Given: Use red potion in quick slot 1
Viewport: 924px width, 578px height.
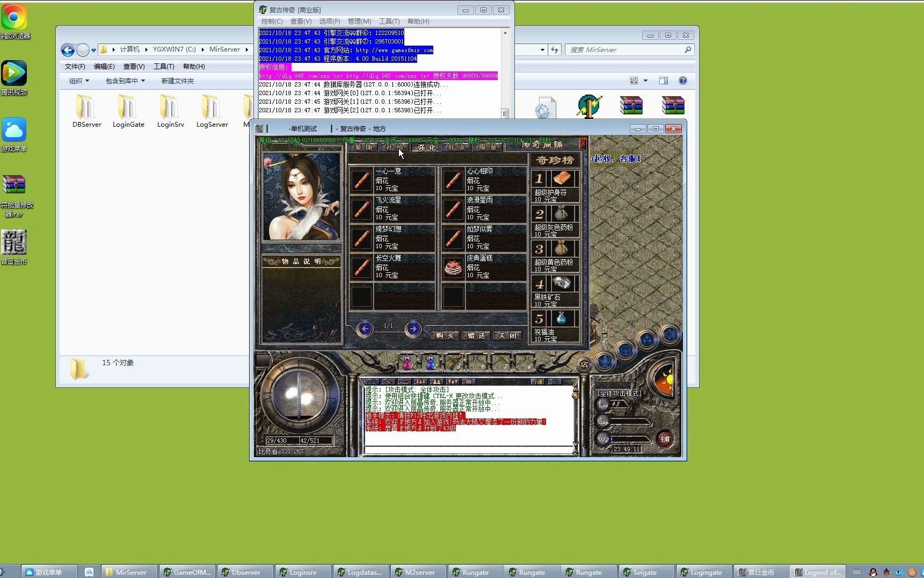Looking at the screenshot, I should [x=408, y=363].
